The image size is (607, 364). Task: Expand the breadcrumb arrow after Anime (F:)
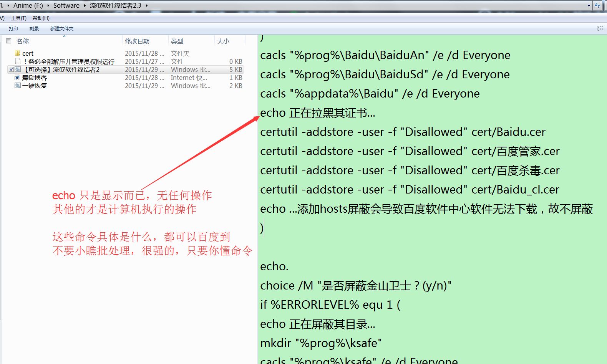(x=48, y=5)
